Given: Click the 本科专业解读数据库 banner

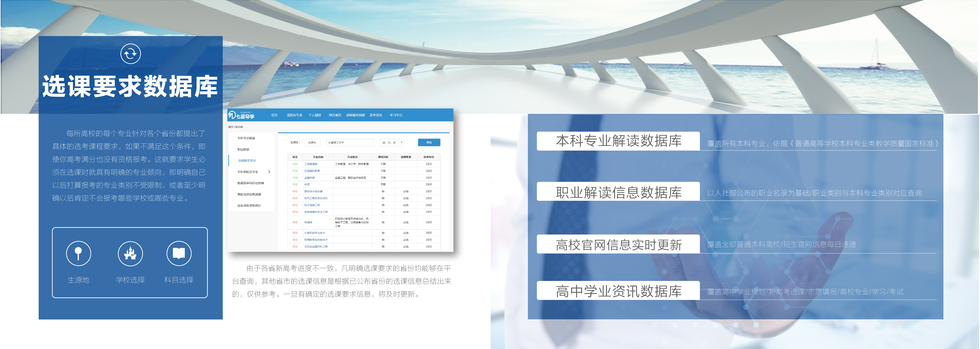Looking at the screenshot, I should coord(618,141).
